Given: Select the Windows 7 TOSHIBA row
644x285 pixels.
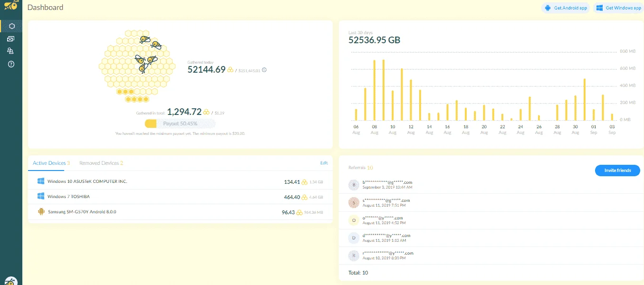Looking at the screenshot, I should tap(180, 197).
